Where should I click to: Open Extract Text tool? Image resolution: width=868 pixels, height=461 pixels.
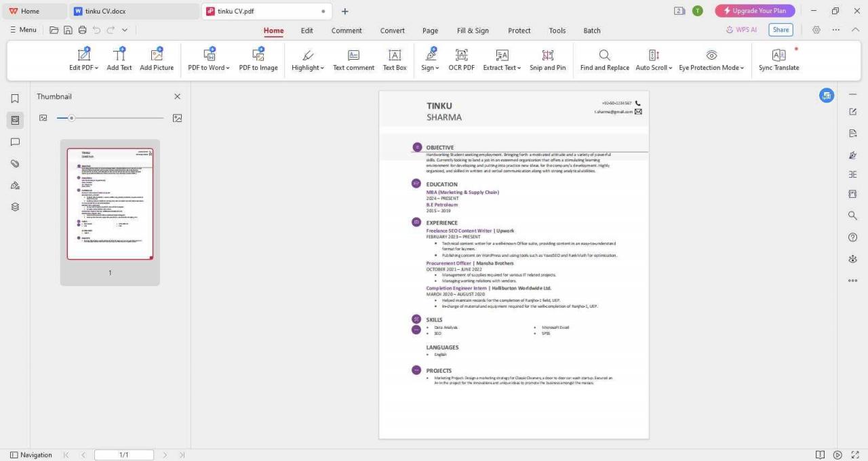point(502,60)
